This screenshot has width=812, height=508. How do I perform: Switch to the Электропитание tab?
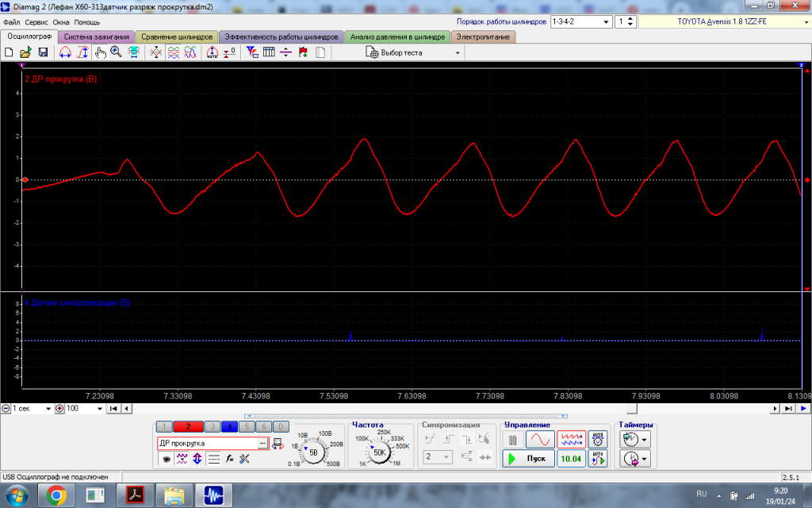click(483, 37)
